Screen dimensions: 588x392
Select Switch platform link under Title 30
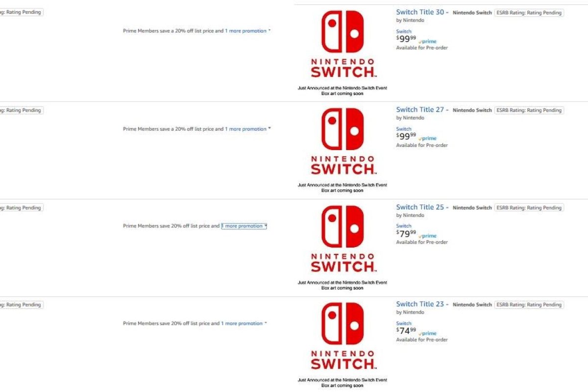point(404,31)
